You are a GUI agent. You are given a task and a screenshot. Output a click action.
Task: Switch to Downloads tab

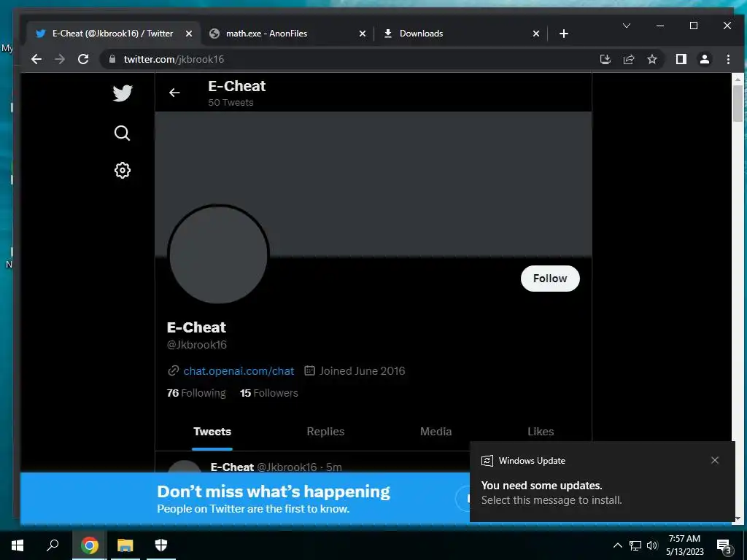pyautogui.click(x=462, y=34)
